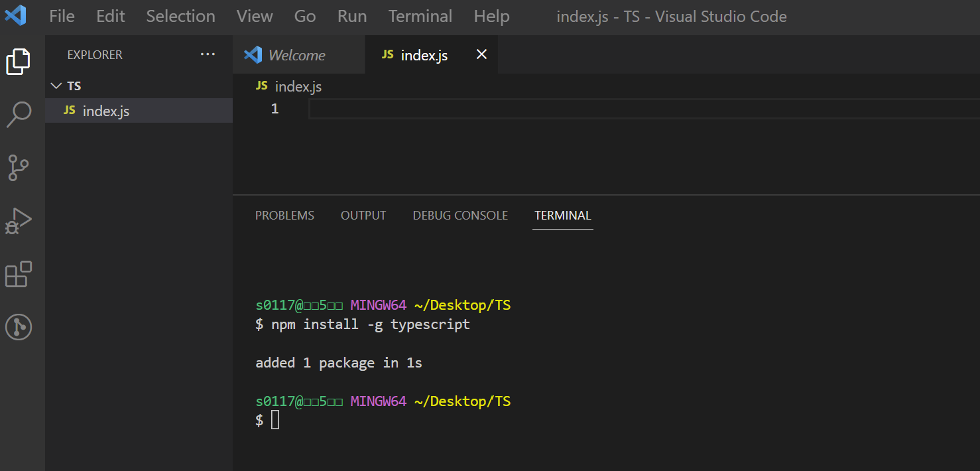The height and width of the screenshot is (471, 980).
Task: Open the Edit menu
Action: coord(110,16)
